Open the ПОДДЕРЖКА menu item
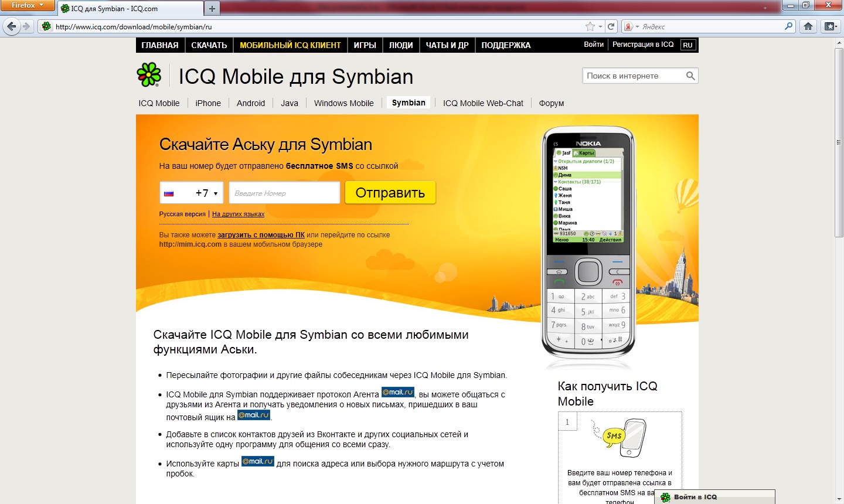 [x=506, y=45]
